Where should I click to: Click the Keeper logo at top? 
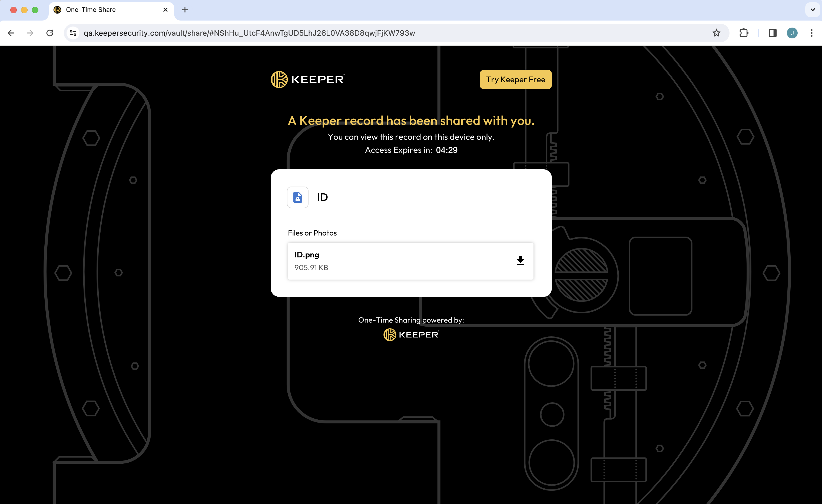tap(308, 79)
